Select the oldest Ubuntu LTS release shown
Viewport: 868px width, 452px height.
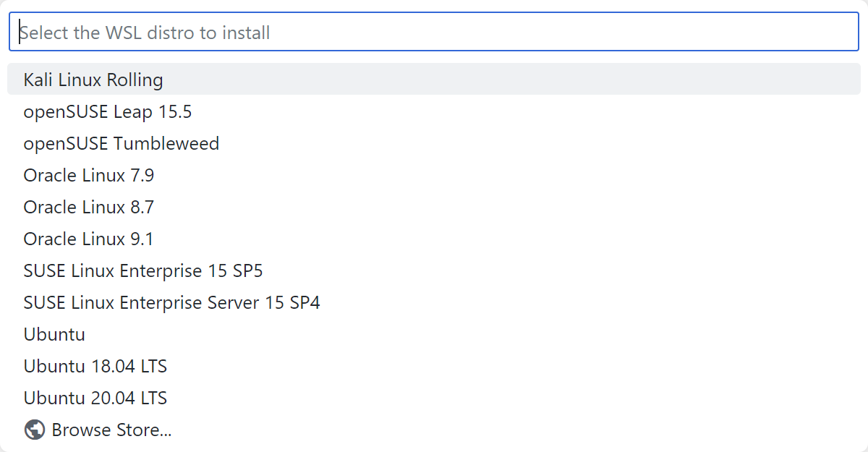point(95,366)
